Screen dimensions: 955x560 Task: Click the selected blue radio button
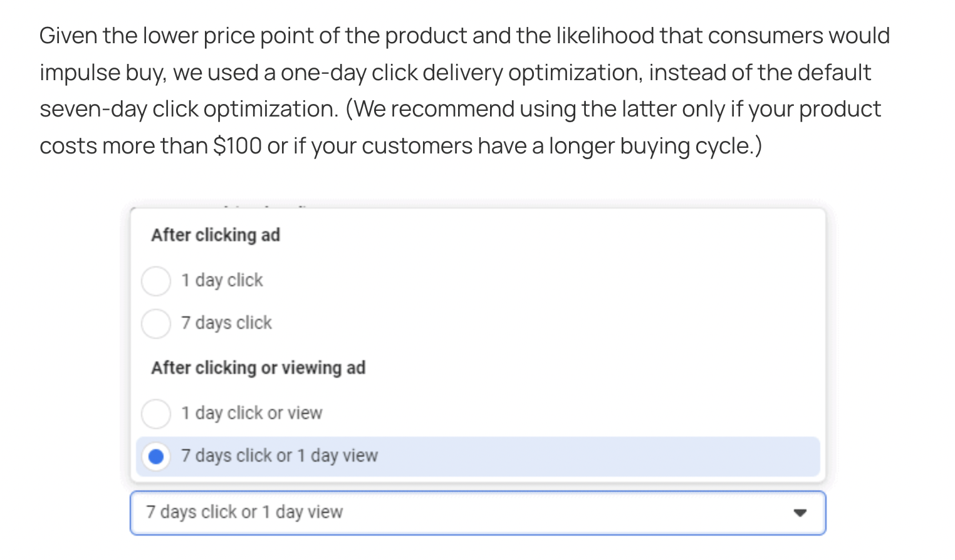coord(156,456)
